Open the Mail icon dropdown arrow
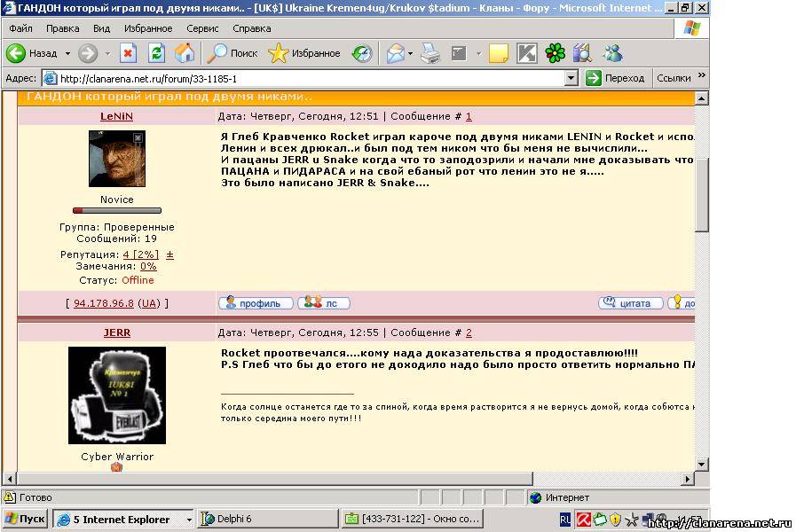796x532 pixels. 411,53
